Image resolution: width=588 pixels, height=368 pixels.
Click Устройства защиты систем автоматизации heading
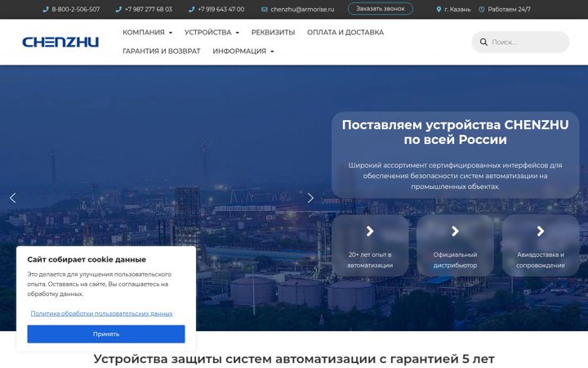pyautogui.click(x=294, y=359)
